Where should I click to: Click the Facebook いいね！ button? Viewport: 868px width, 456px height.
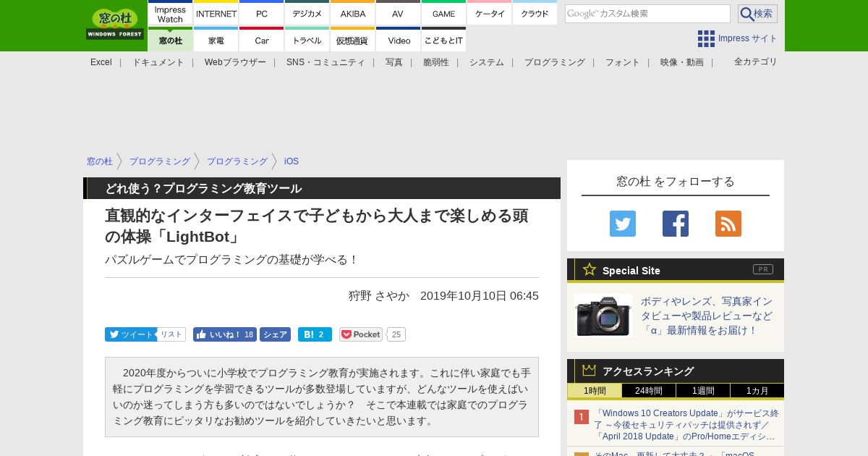(x=225, y=334)
